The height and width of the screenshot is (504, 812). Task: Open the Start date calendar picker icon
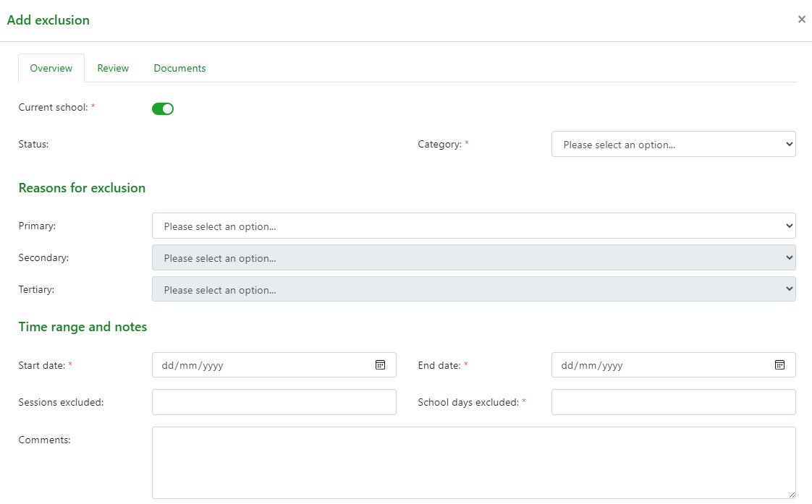click(x=380, y=365)
